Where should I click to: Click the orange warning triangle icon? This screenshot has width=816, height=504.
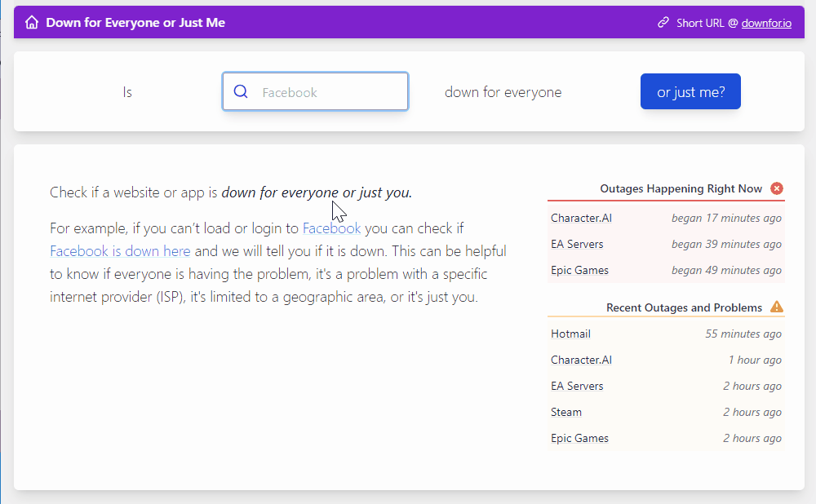[777, 307]
